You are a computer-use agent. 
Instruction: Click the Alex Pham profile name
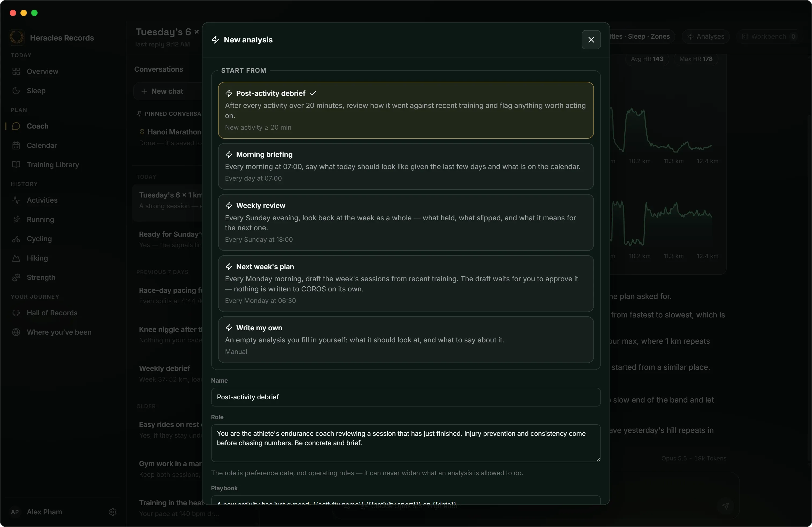coord(44,512)
